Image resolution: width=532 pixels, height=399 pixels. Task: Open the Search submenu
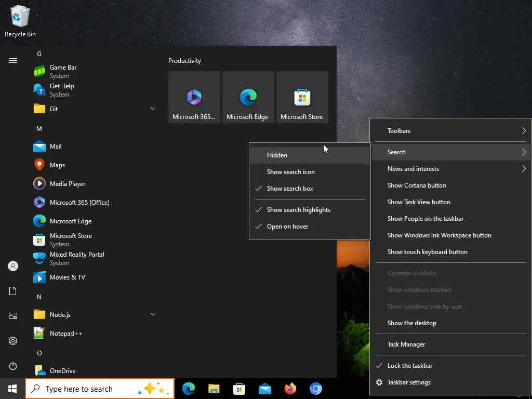450,152
